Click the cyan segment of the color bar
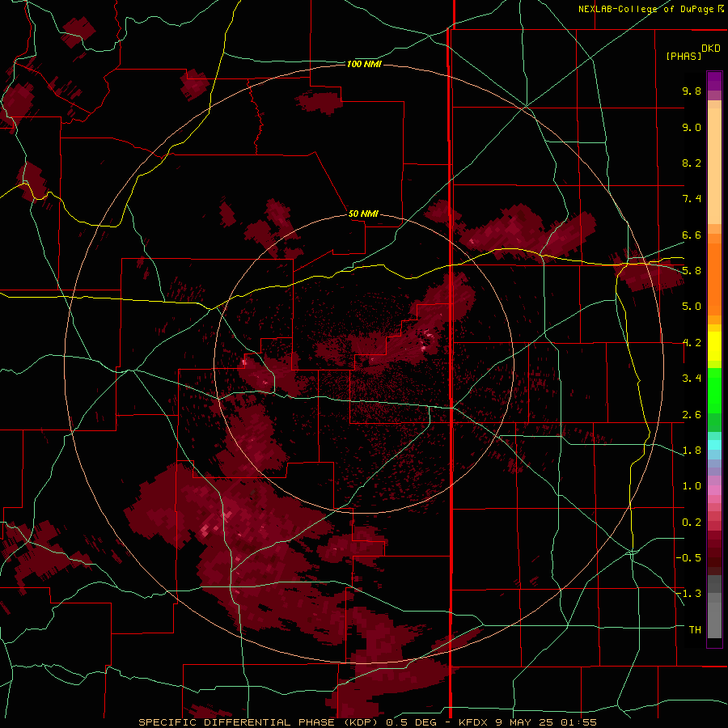Screen dimensions: 728x728 click(714, 445)
